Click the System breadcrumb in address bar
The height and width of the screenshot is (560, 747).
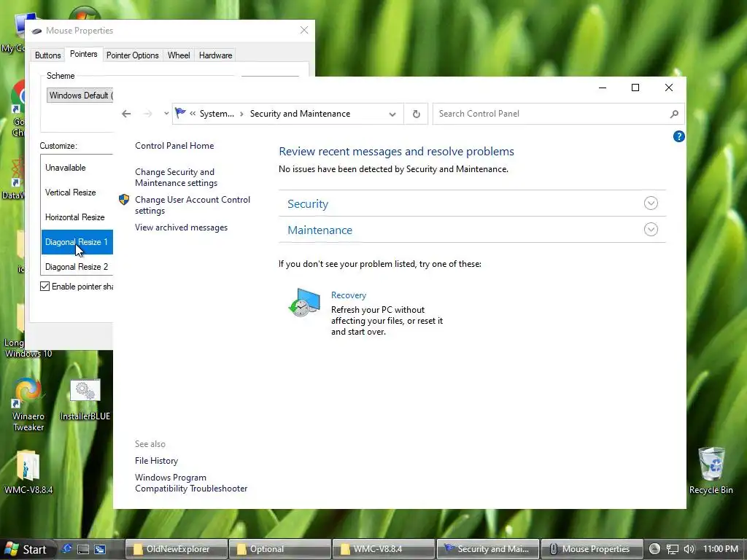[x=217, y=114]
